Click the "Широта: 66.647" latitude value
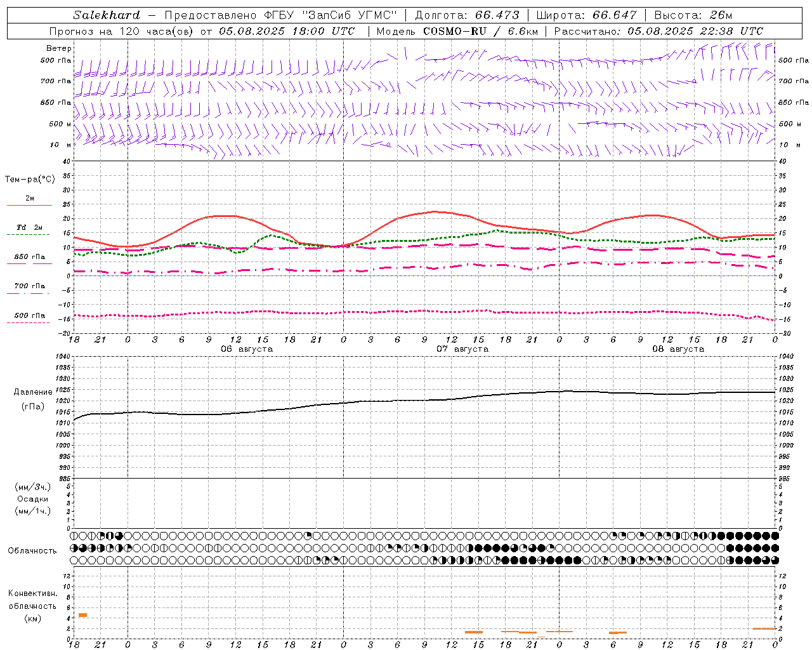The height and width of the screenshot is (650, 812). coord(586,15)
